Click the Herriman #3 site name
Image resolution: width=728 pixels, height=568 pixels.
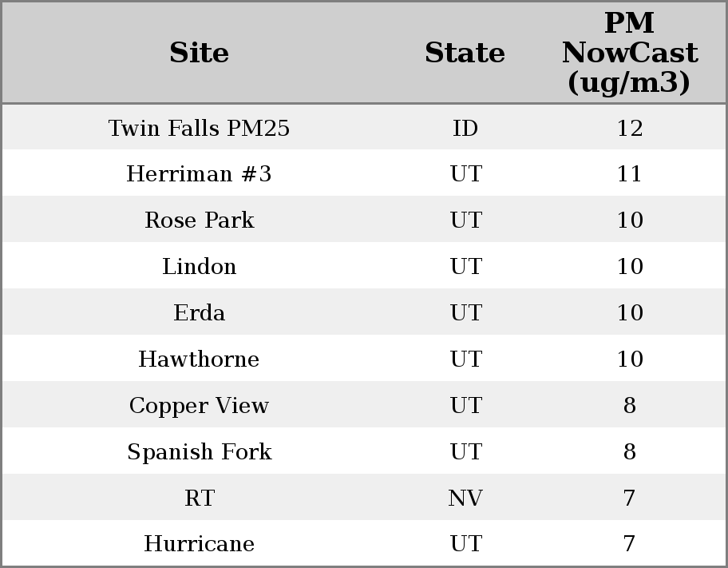[x=199, y=174]
